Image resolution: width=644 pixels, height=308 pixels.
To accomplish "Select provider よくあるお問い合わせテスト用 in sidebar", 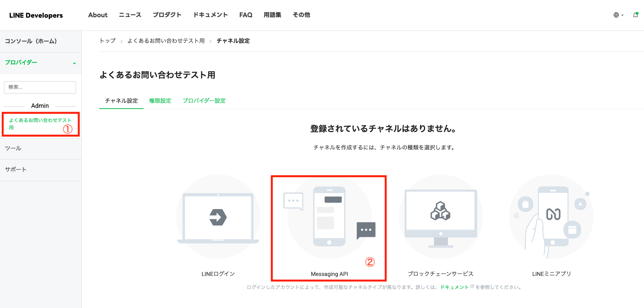I will coord(41,124).
